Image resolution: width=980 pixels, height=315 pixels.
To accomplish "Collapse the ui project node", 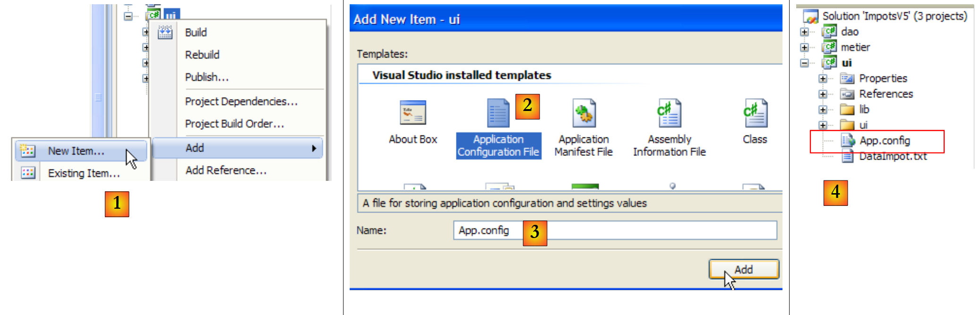I will (804, 63).
